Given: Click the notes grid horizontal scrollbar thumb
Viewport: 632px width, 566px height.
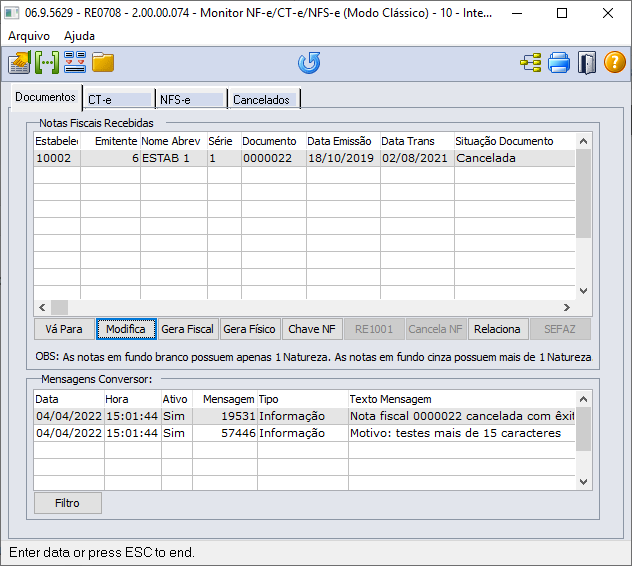Looking at the screenshot, I should coord(59,308).
